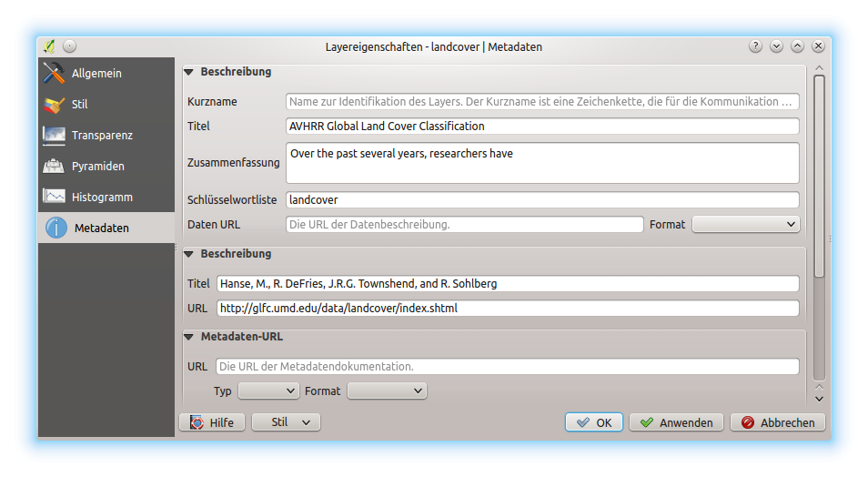Click the Stil paintbrush icon
868x477 pixels.
55,105
